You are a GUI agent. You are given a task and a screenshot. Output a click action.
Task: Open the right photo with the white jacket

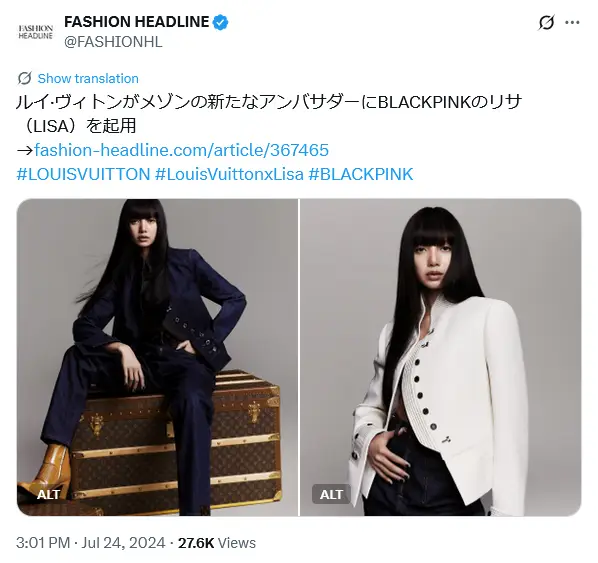[x=441, y=357]
